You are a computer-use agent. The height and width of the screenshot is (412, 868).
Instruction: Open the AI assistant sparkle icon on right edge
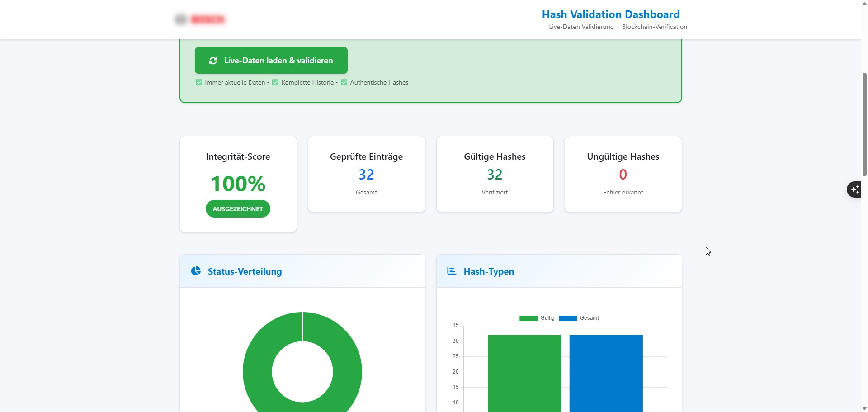(854, 189)
